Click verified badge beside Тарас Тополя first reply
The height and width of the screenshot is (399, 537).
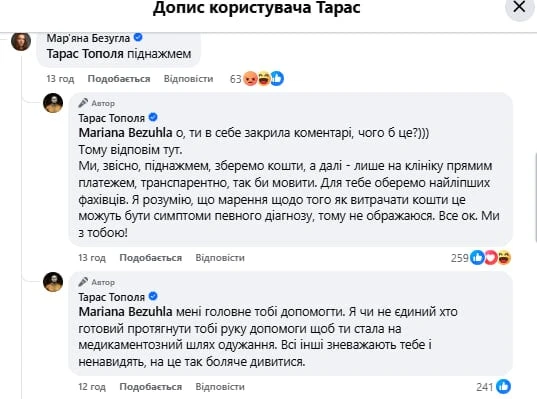click(153, 117)
